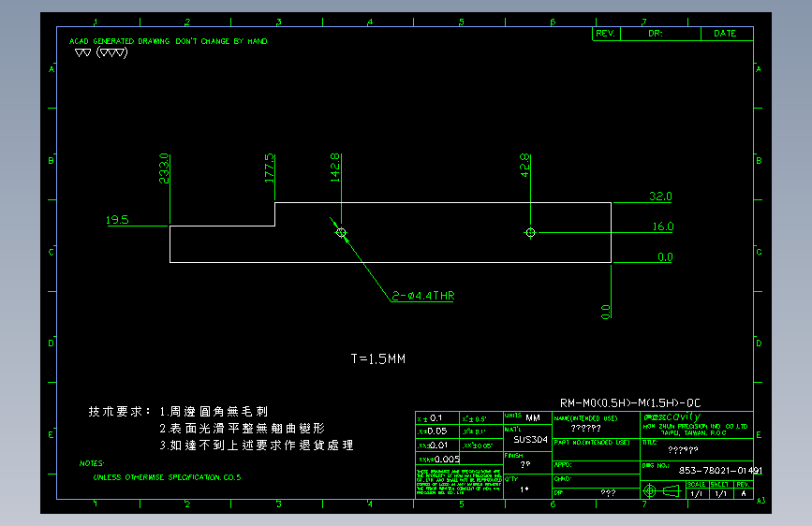Viewport: 812px width, 526px height.
Task: Click the 1/1 value under SHEET
Action: pyautogui.click(x=720, y=493)
